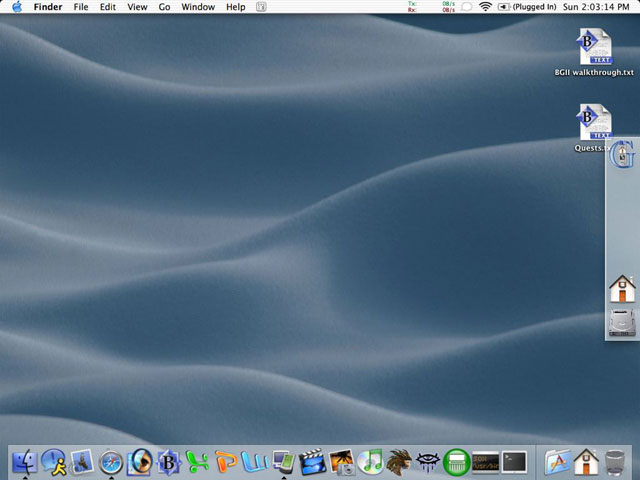Launch BBEdit from the Dock

pyautogui.click(x=169, y=462)
